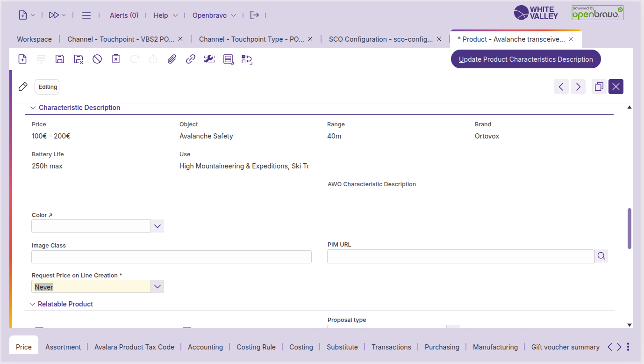The image size is (644, 364).
Task: Click inside the Image Class text field
Action: [x=171, y=257]
